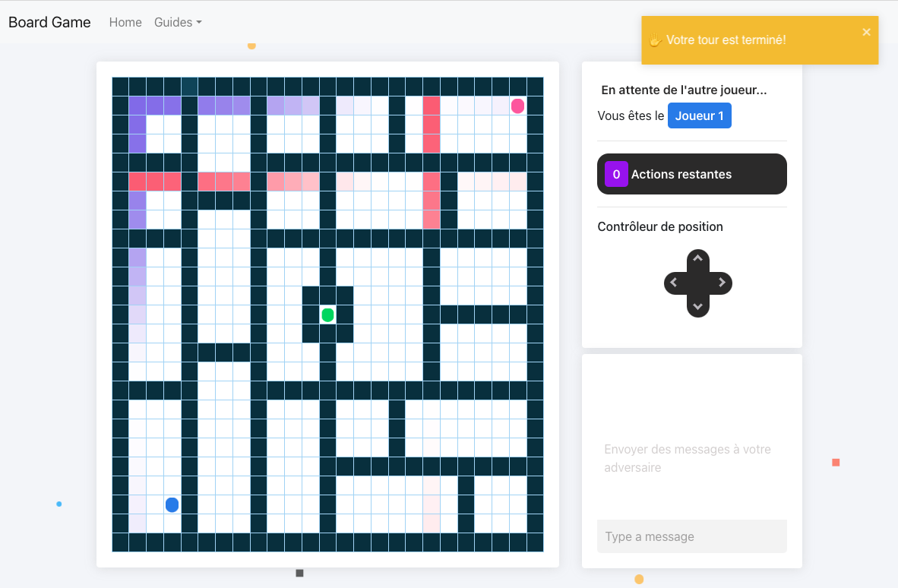Image resolution: width=898 pixels, height=588 pixels.
Task: Close the 'Votre tour est terminé' notification
Action: click(x=866, y=32)
